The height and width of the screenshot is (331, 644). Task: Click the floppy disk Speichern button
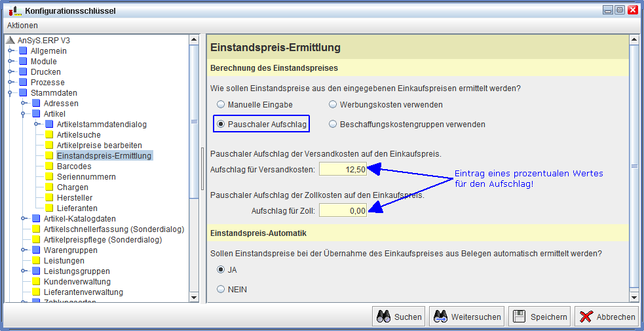(x=539, y=317)
